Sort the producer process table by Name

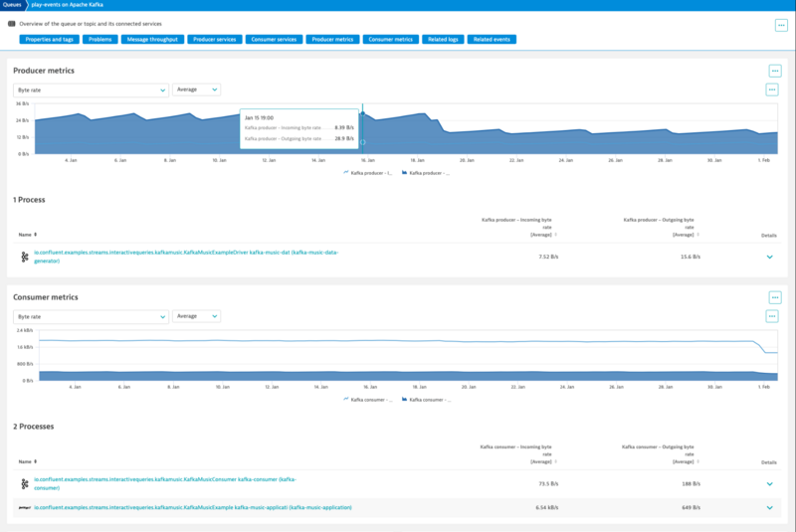point(28,235)
